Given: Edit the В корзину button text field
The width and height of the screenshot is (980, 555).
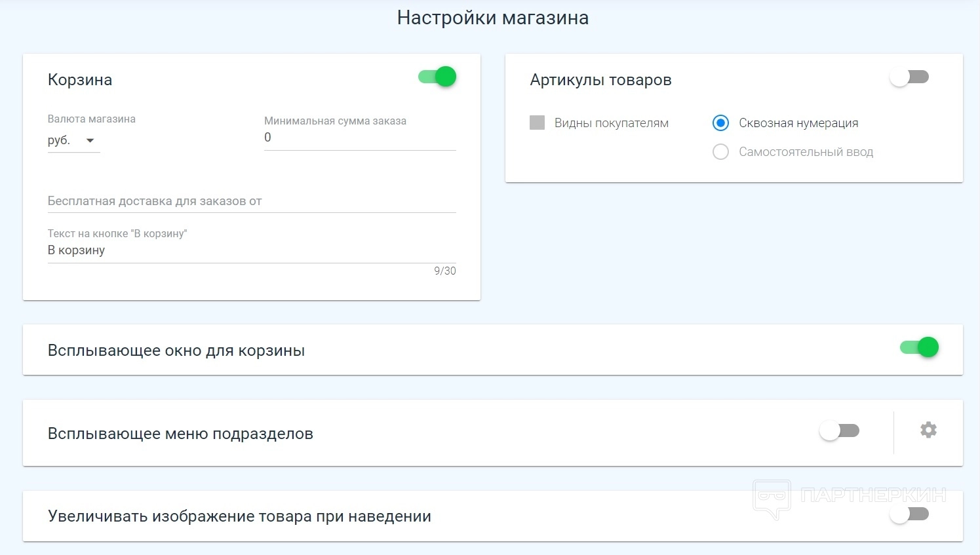Looking at the screenshot, I should tap(251, 250).
